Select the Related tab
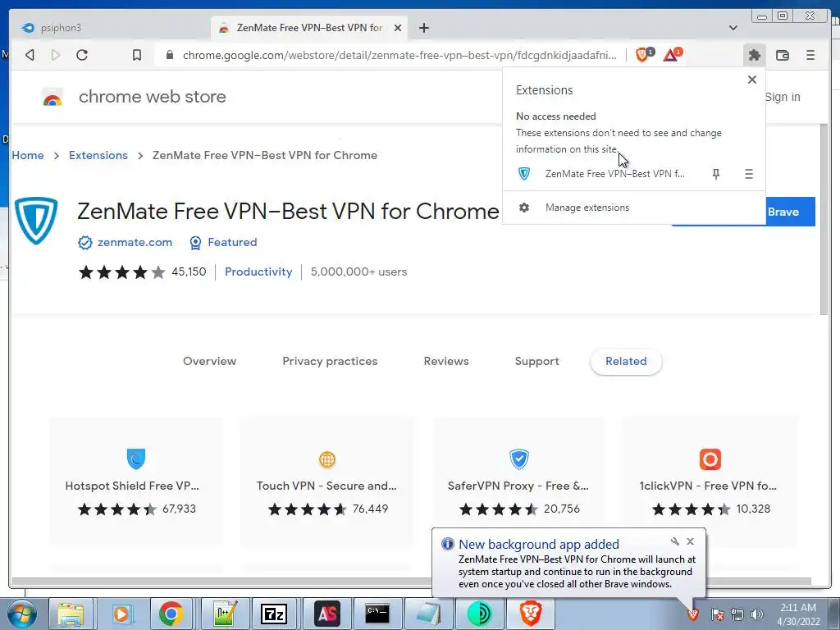The height and width of the screenshot is (630, 840). pyautogui.click(x=626, y=361)
